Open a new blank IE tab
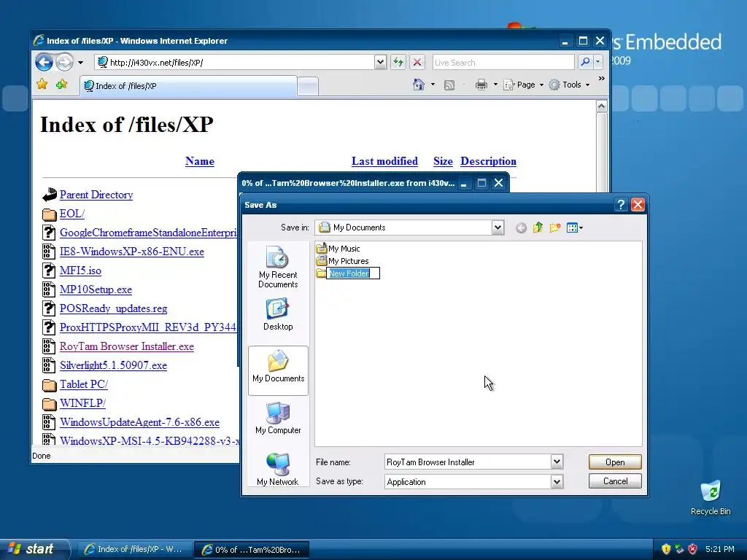747x560 pixels. (x=308, y=86)
